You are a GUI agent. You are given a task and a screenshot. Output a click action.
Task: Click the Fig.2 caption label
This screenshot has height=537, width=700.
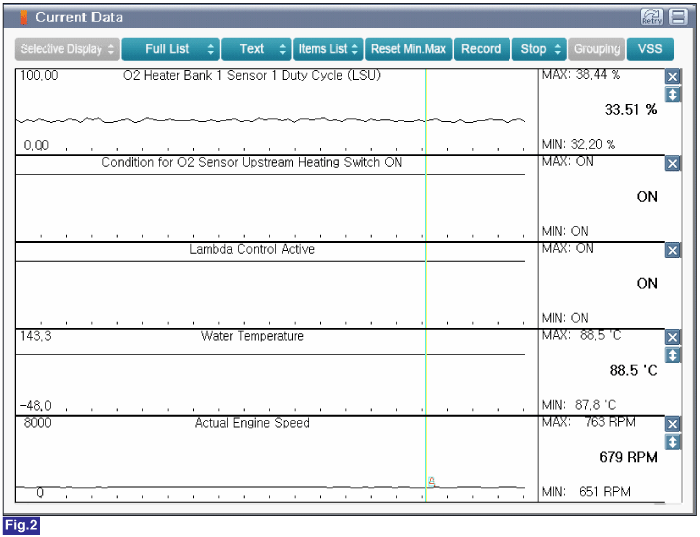pos(21,526)
